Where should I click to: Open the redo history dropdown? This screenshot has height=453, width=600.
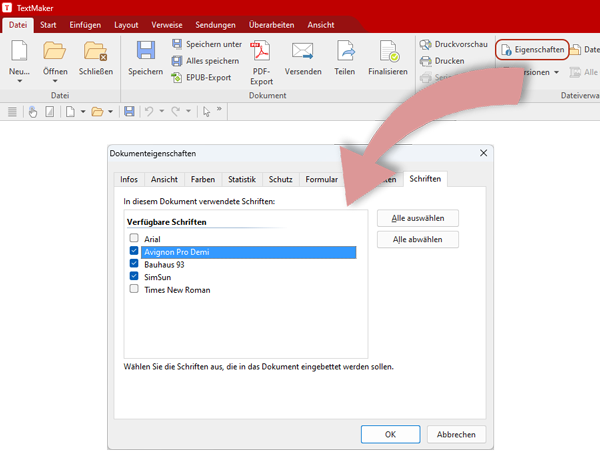(x=189, y=111)
